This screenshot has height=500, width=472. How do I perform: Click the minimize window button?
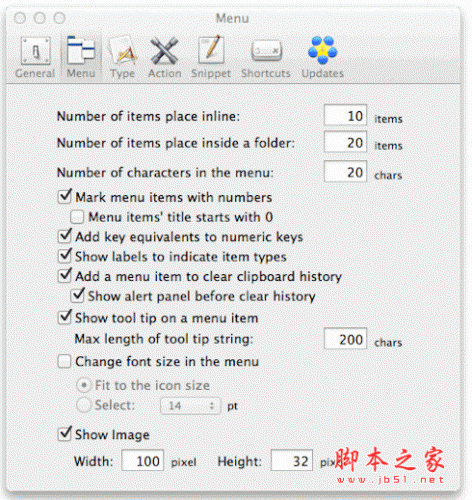[40, 18]
